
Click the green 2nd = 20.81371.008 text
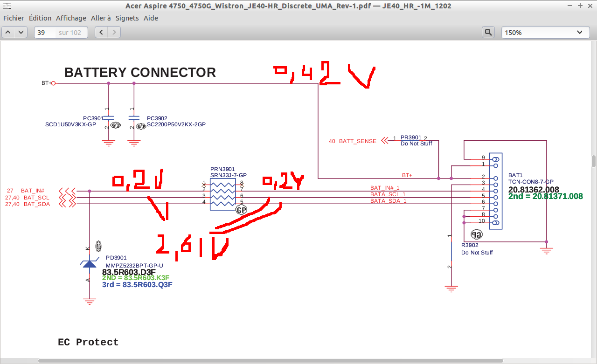click(546, 197)
